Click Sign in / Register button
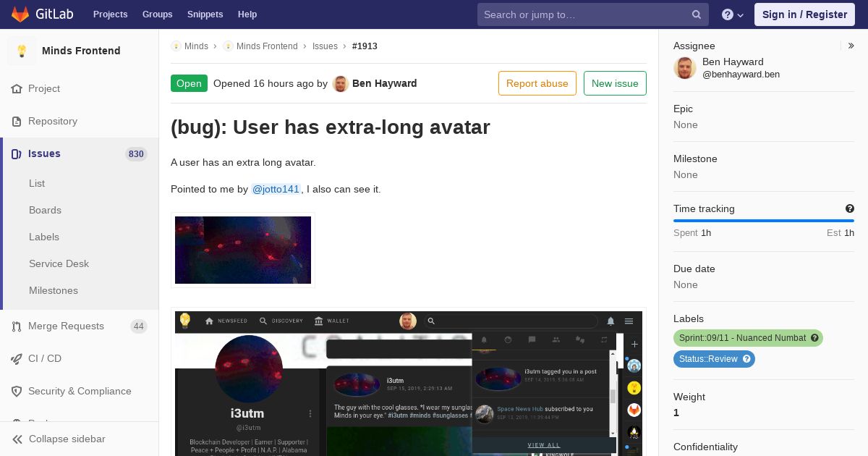Image resolution: width=868 pixels, height=456 pixels. [804, 14]
